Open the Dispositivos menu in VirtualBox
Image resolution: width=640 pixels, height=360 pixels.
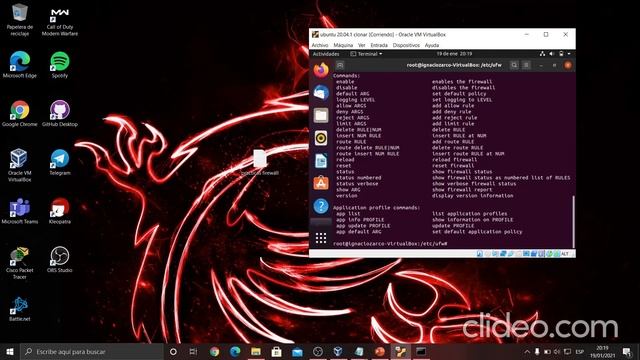pos(406,45)
